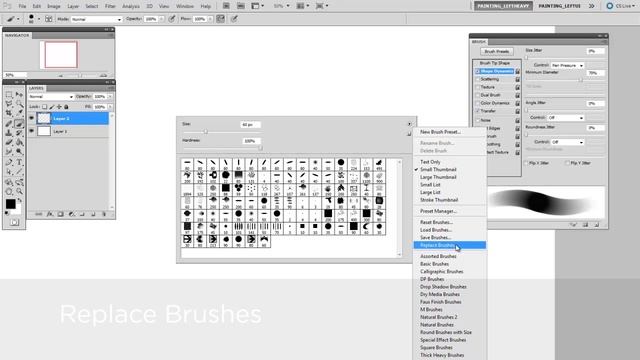Select the Lasso tool
Screen dimensions: 640x360
point(9,104)
